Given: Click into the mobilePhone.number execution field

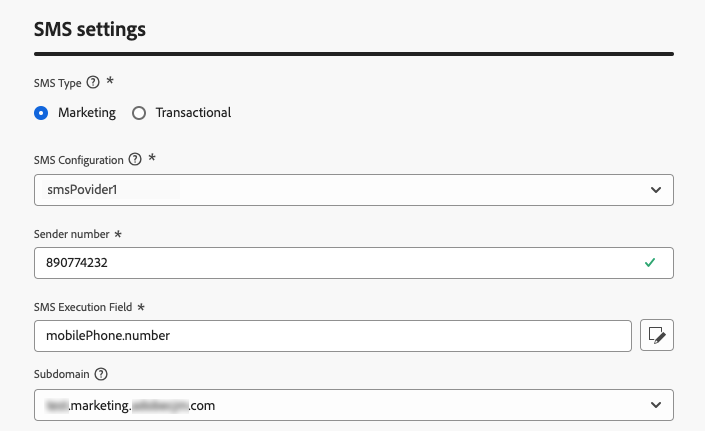Looking at the screenshot, I should tap(330, 336).
